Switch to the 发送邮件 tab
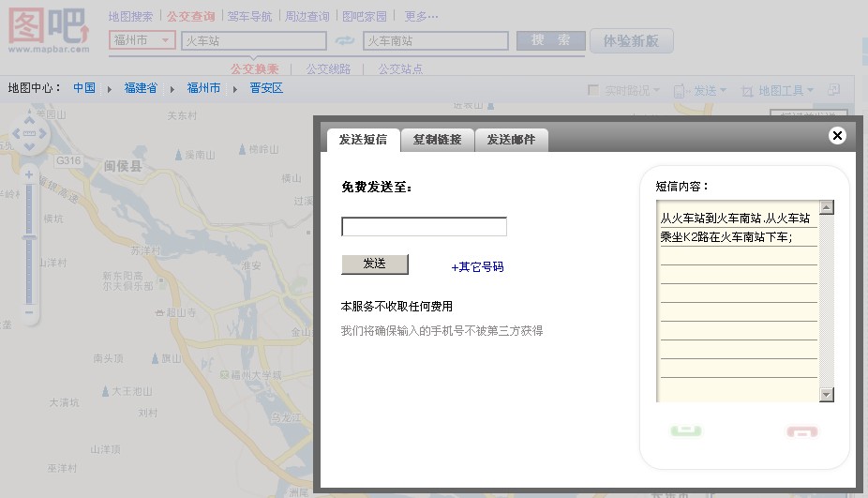This screenshot has width=868, height=498. pyautogui.click(x=511, y=140)
